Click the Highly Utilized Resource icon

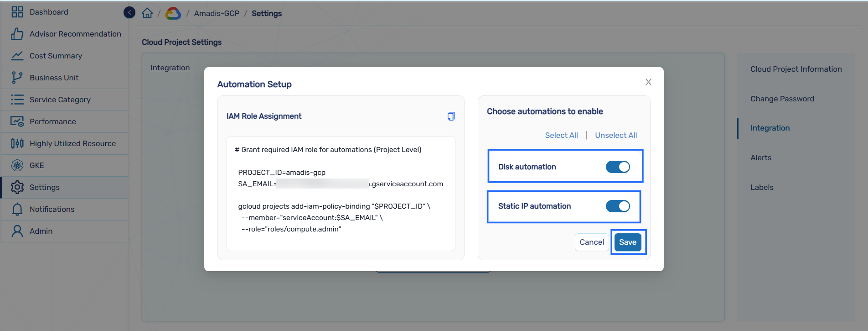17,143
